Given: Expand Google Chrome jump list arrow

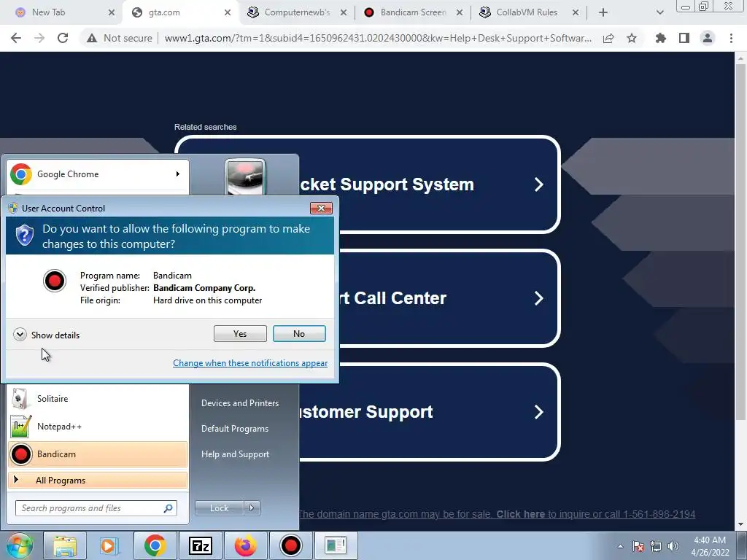Looking at the screenshot, I should tap(178, 174).
